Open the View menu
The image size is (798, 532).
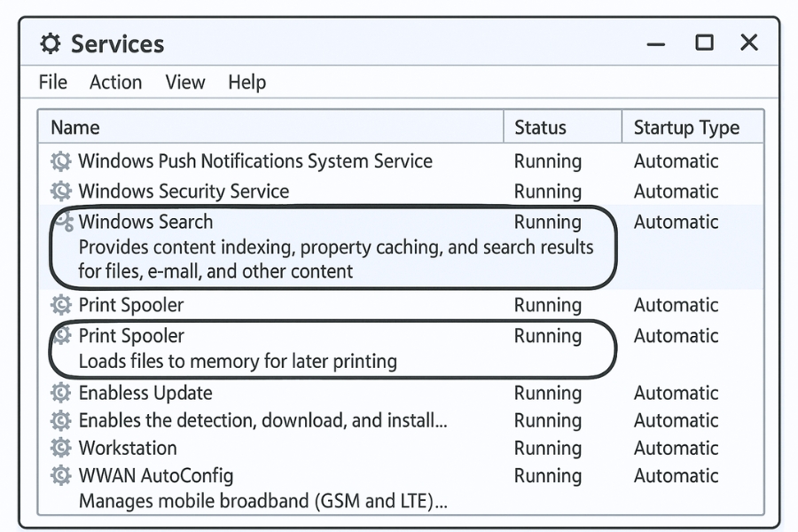point(185,82)
